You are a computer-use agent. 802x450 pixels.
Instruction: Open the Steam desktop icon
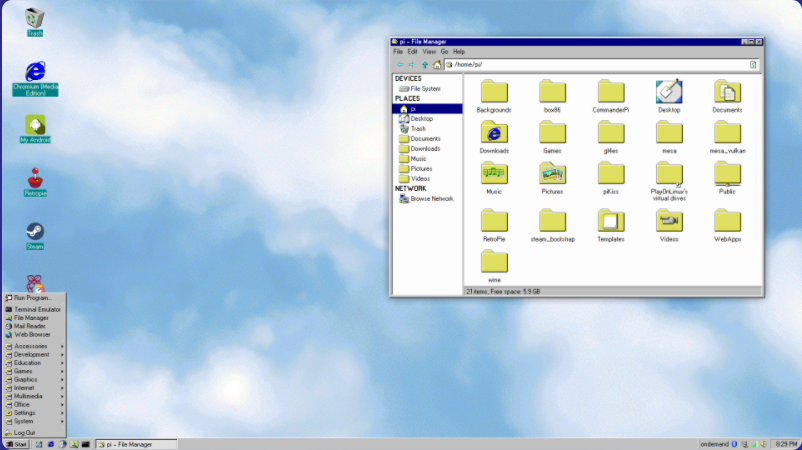(35, 233)
